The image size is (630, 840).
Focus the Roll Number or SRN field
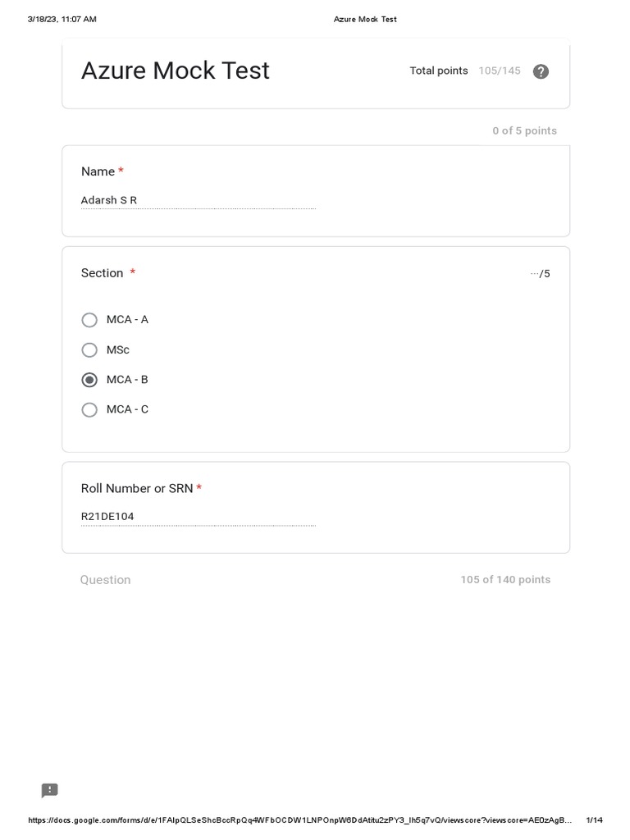pyautogui.click(x=198, y=517)
